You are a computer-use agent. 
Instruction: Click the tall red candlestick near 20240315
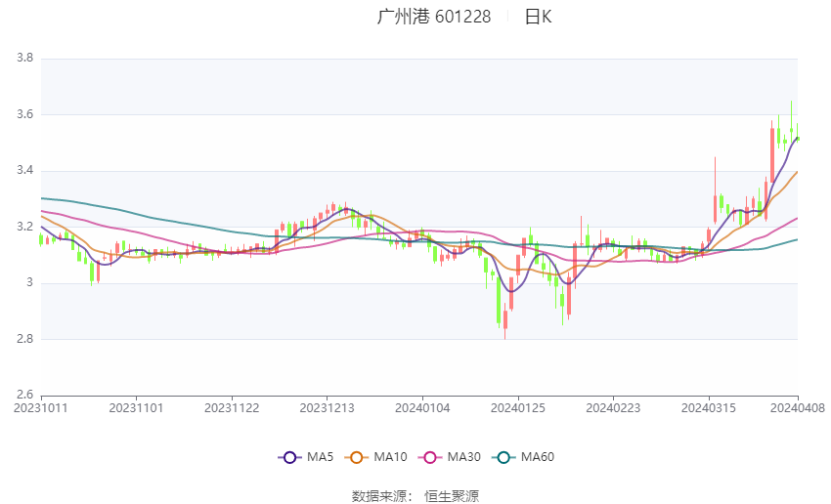click(715, 190)
